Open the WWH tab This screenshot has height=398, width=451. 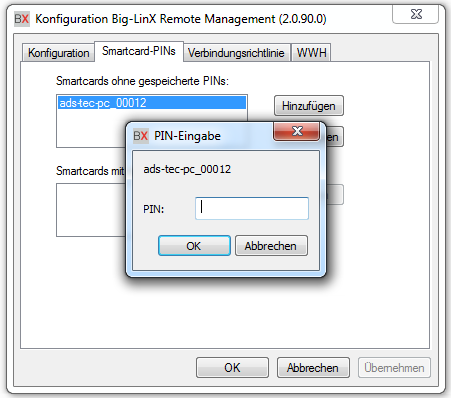[x=311, y=53]
